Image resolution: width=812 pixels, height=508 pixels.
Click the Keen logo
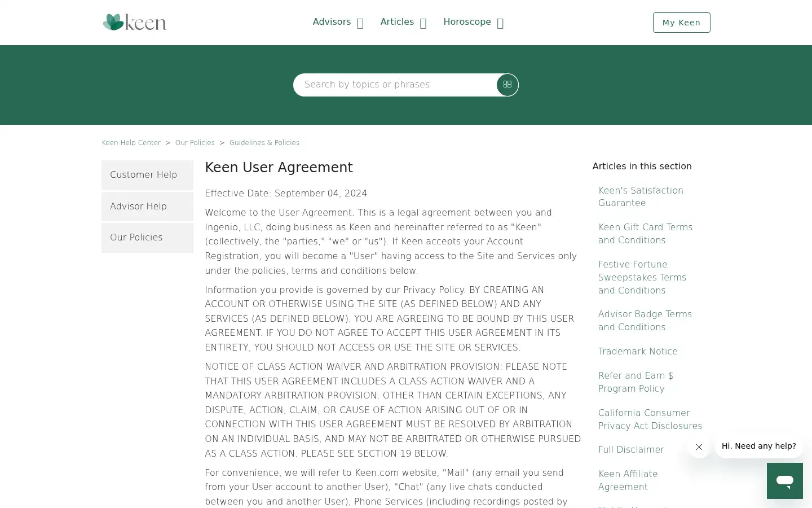[134, 23]
